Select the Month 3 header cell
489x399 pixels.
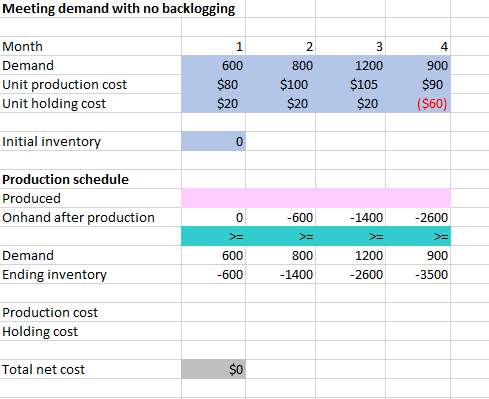(x=351, y=46)
